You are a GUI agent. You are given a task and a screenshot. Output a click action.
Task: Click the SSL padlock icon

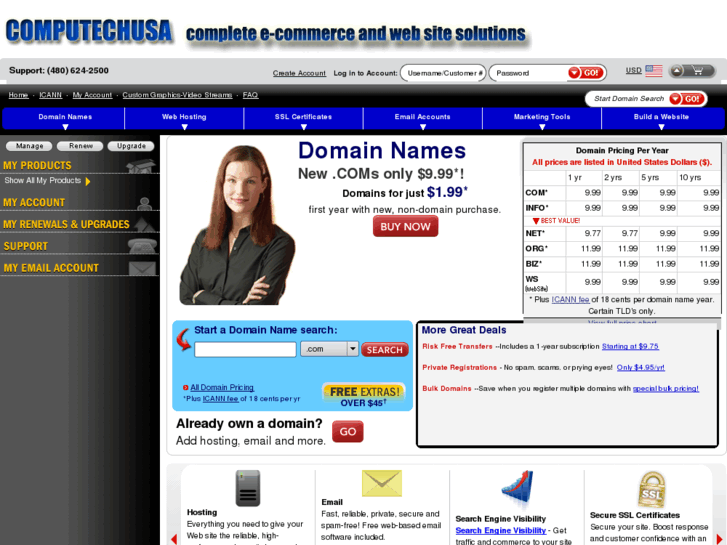(652, 490)
